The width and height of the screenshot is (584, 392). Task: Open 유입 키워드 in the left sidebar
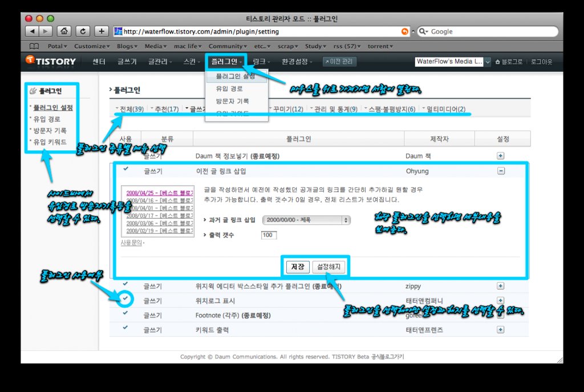50,142
